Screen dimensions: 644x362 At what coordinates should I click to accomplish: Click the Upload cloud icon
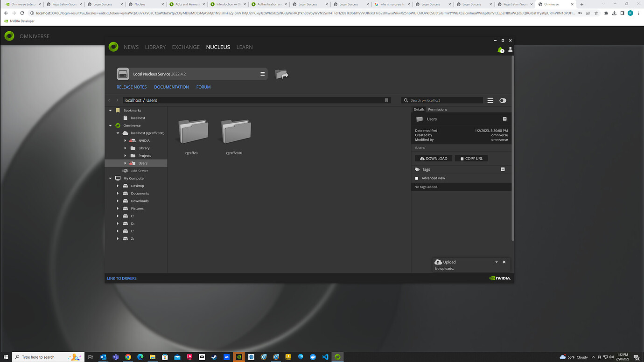click(x=438, y=262)
